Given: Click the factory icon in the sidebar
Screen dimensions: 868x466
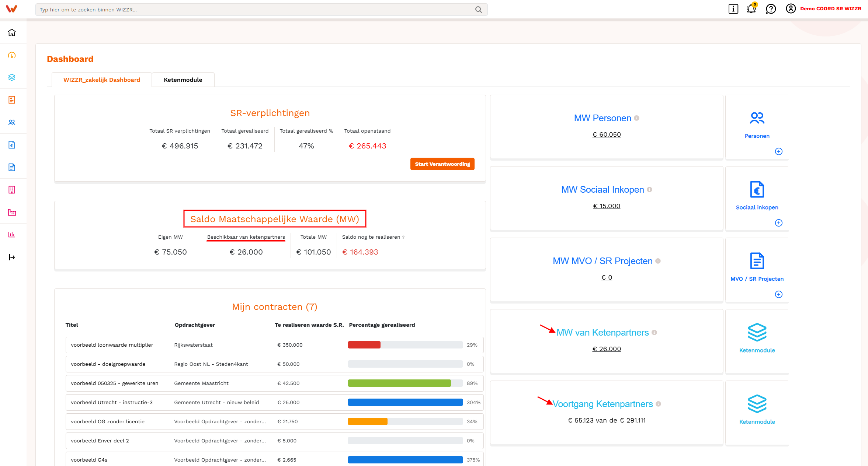Looking at the screenshot, I should (12, 212).
